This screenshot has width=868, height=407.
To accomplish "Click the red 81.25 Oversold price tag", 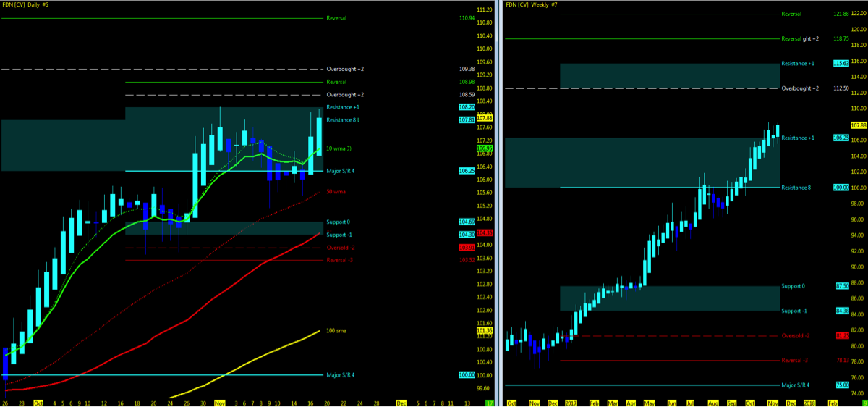I will tap(842, 335).
